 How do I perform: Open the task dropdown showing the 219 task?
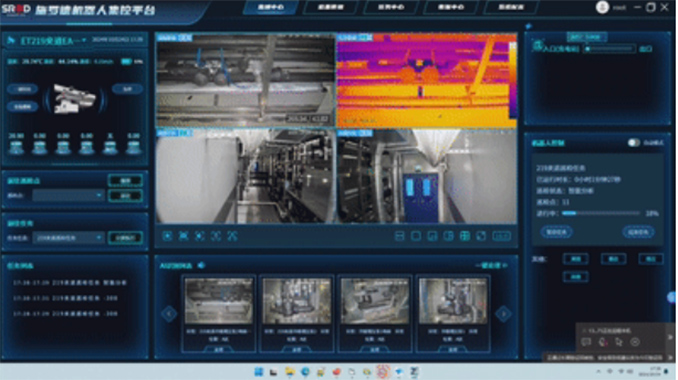coord(68,238)
